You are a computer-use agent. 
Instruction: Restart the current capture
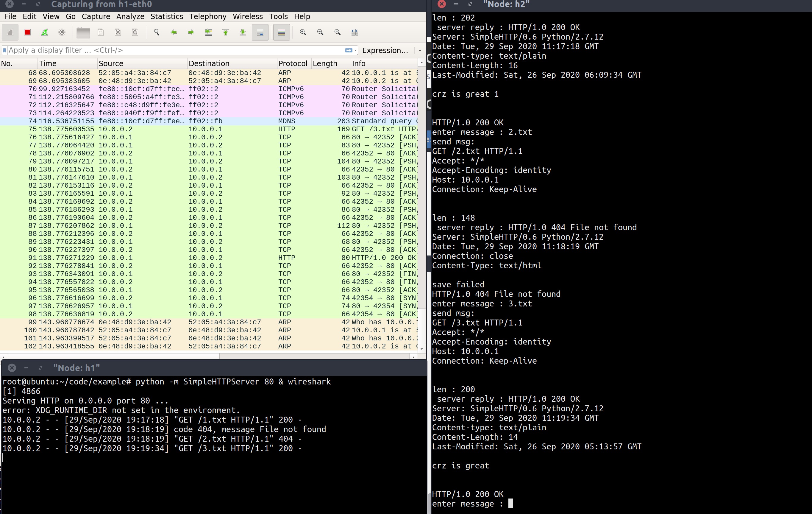[45, 32]
